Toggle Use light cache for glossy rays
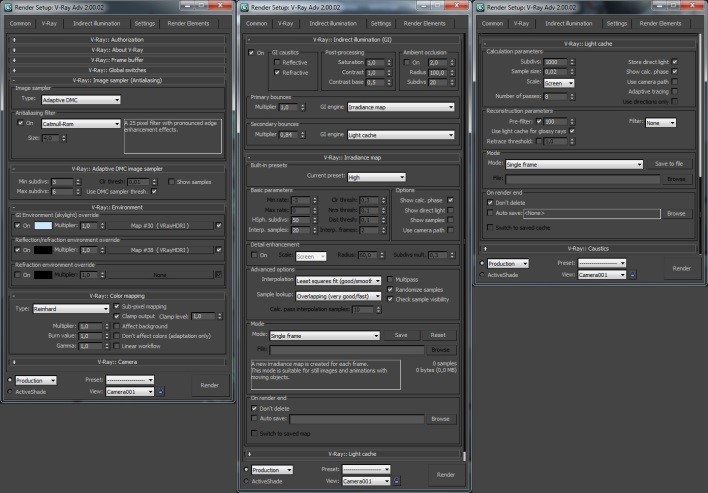The image size is (708, 493). 572,131
